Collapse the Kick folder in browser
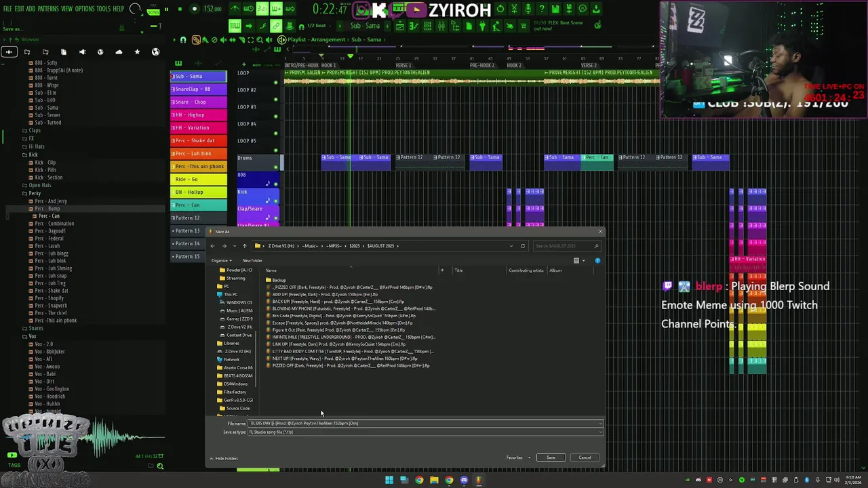The image size is (868, 488). (33, 155)
